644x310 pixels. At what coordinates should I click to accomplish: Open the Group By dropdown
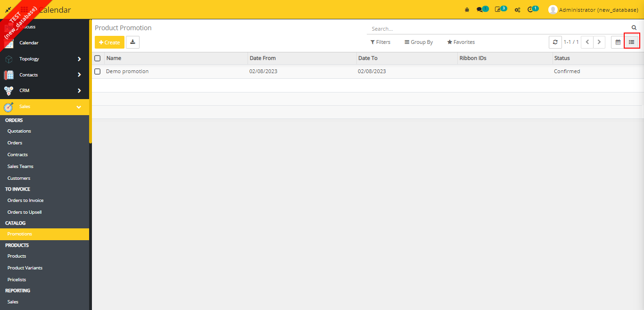pos(419,42)
